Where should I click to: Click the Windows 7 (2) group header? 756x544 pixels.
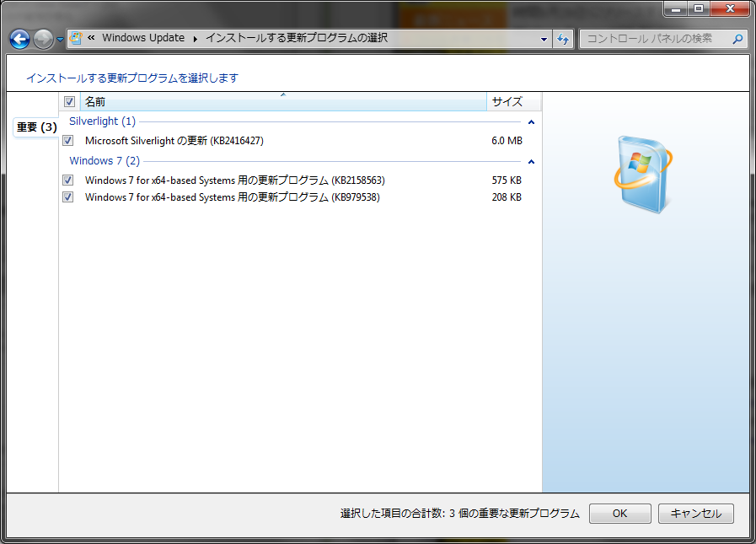[x=105, y=161]
